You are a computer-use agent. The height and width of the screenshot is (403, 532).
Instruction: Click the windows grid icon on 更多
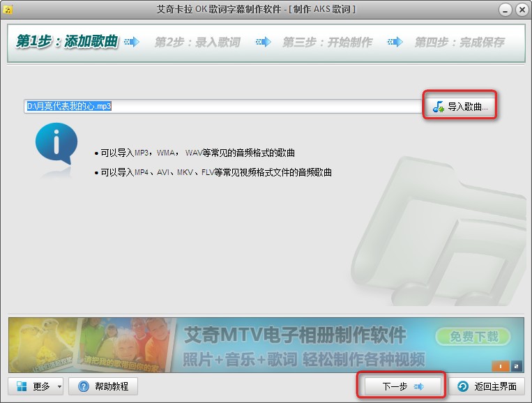tap(22, 386)
